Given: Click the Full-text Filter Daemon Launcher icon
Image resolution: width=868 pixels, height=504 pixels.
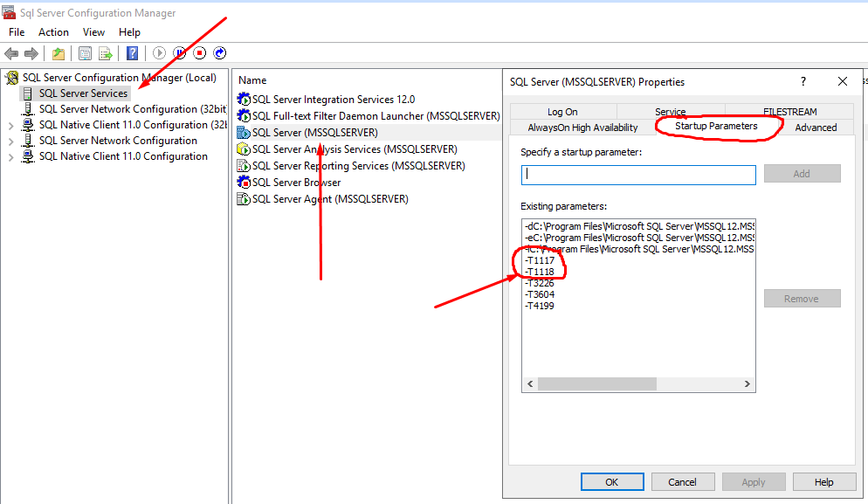Looking at the screenshot, I should click(244, 116).
